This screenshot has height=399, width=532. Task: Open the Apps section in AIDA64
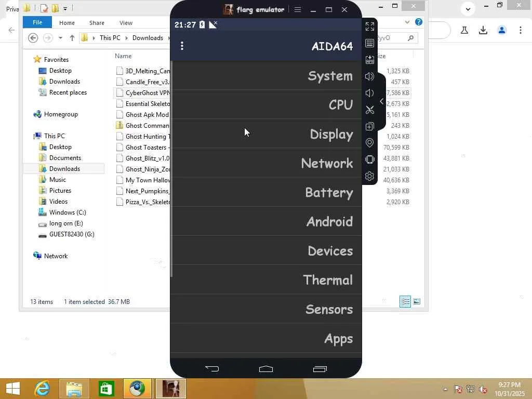click(267, 338)
